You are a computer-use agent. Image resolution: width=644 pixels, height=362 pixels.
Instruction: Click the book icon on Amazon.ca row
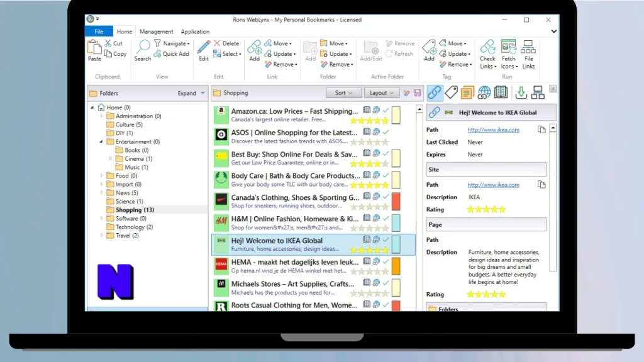click(x=367, y=110)
